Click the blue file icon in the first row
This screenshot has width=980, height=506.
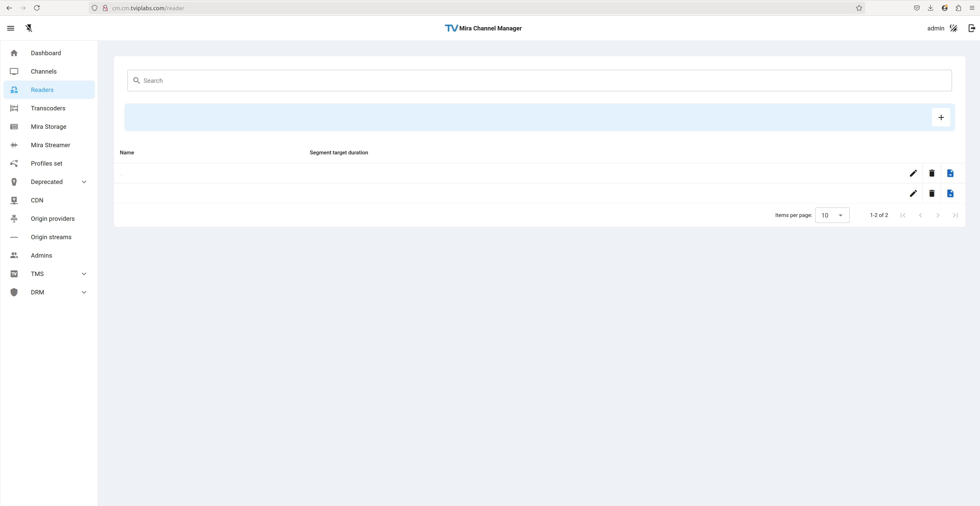pyautogui.click(x=950, y=174)
